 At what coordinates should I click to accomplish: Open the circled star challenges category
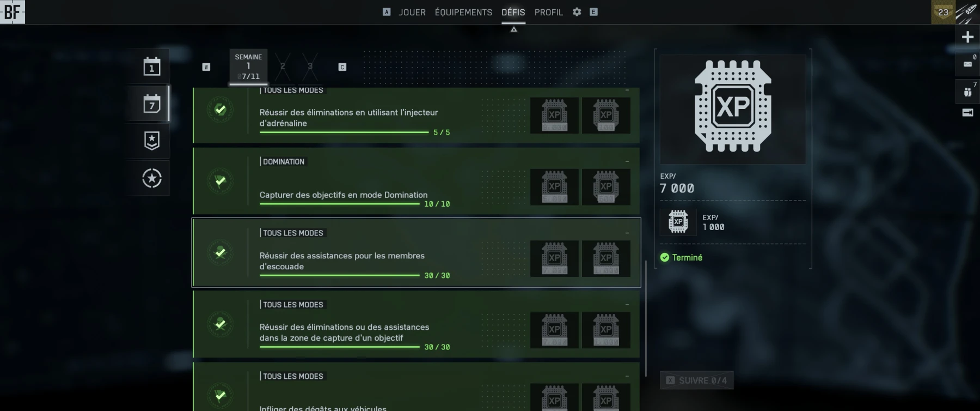point(151,178)
